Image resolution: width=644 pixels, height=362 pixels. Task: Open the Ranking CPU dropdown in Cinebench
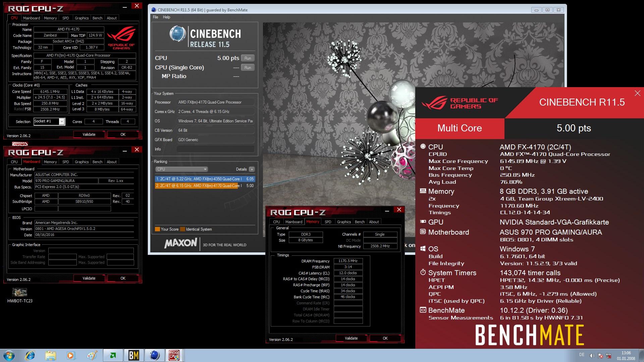181,169
